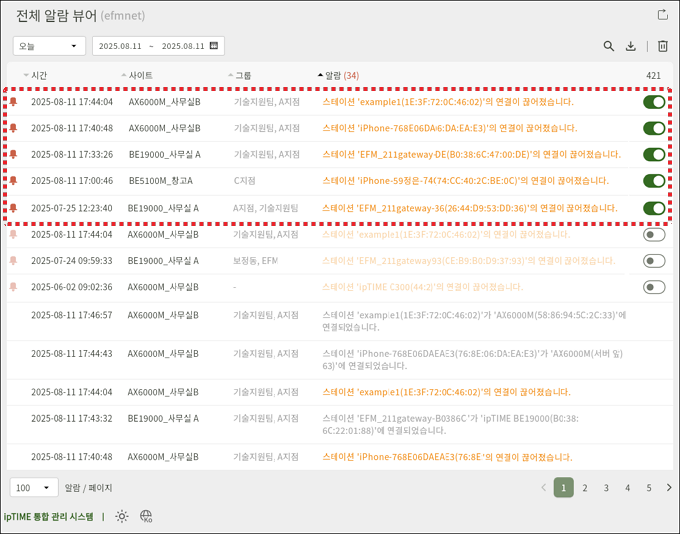Click the download alarms icon
The image size is (680, 534).
(x=631, y=46)
